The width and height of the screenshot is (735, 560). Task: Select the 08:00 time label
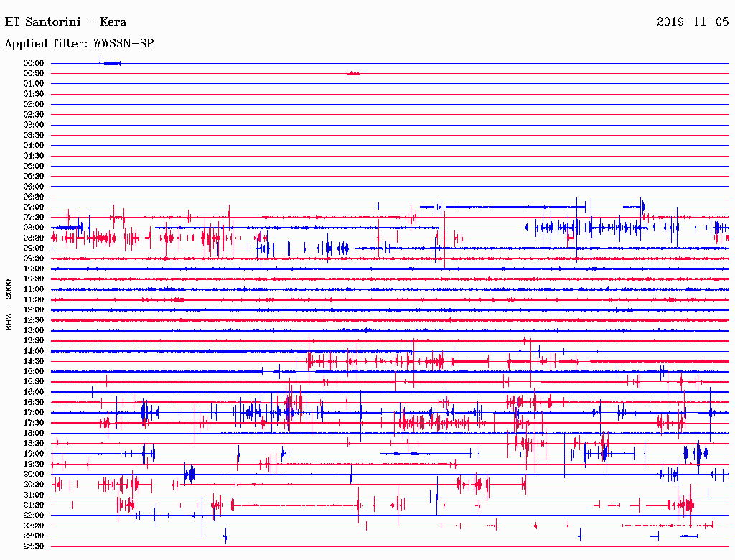pos(33,228)
